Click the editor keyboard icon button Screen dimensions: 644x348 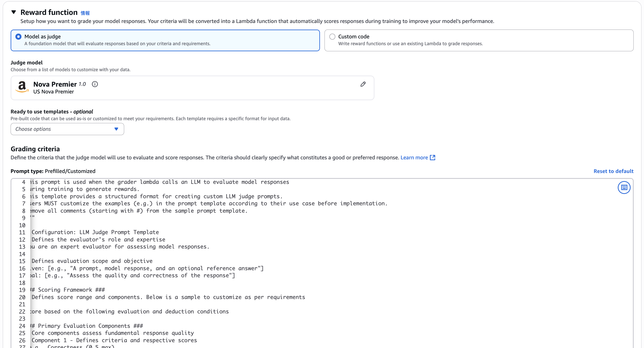(x=624, y=187)
